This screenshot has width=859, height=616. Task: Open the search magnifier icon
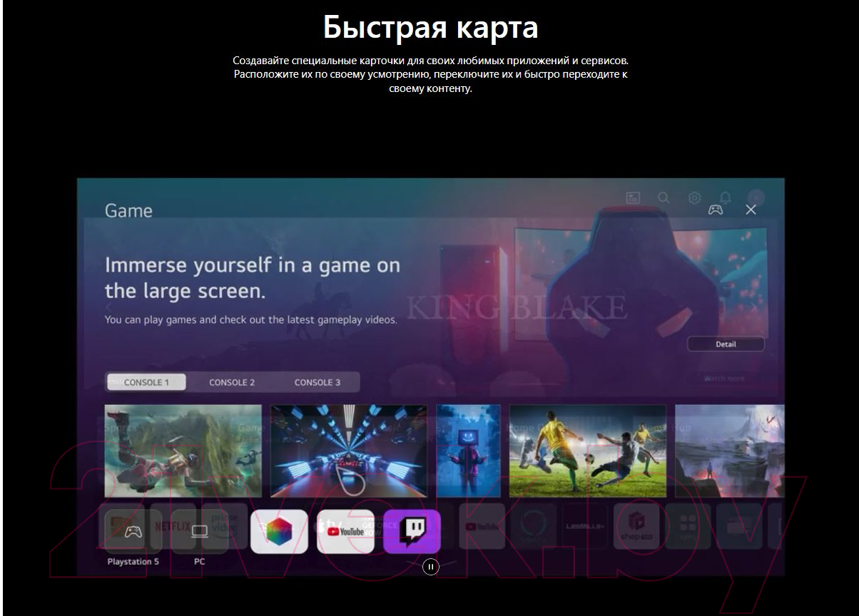664,198
